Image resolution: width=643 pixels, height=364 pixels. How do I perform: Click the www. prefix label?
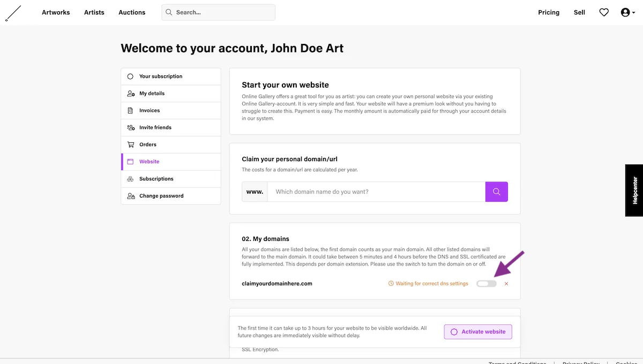255,192
